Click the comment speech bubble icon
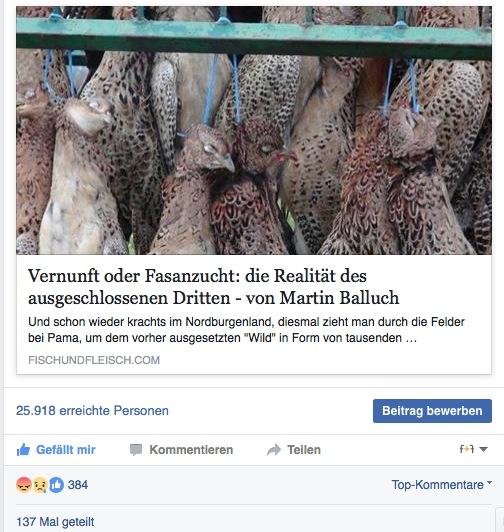Screen dimensions: 504x532 click(x=136, y=450)
